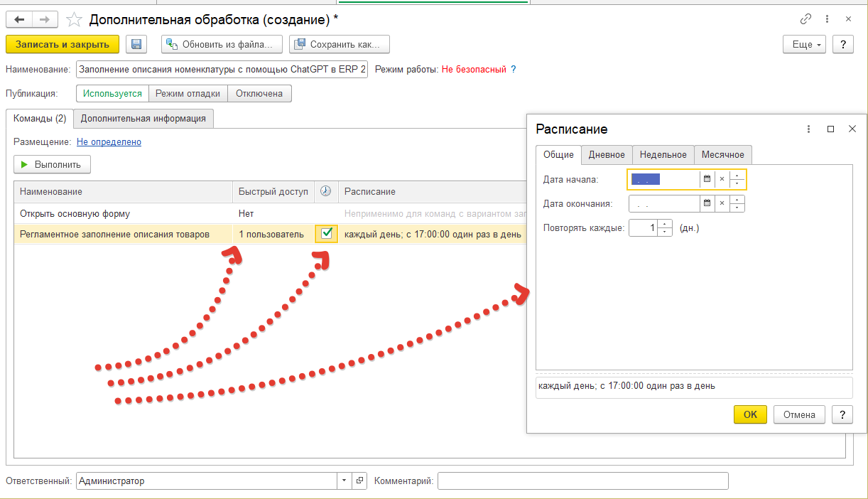Viewport: 868px width, 499px height.
Task: Switch to the Дневное schedule tab
Action: [607, 155]
